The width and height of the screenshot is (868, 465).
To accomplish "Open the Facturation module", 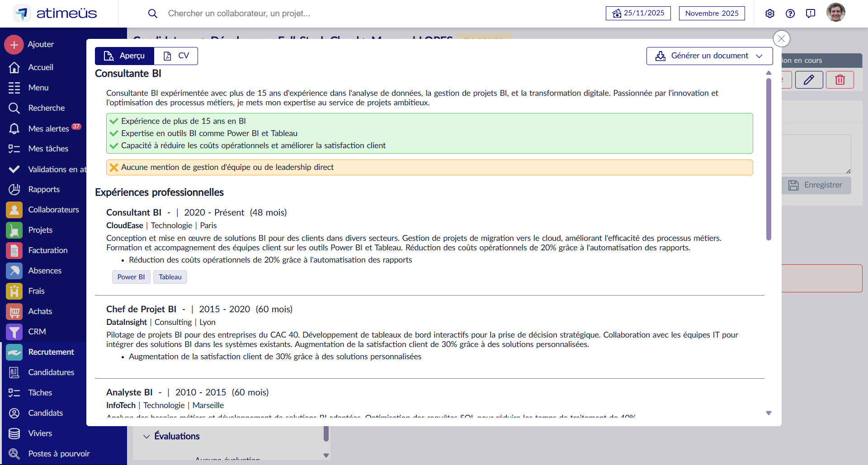I will coord(47,250).
